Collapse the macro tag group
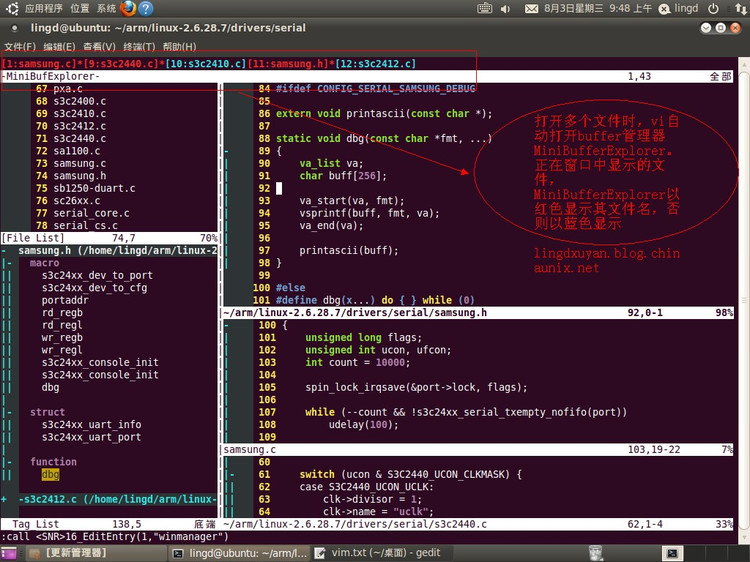The height and width of the screenshot is (562, 750). (x=10, y=263)
